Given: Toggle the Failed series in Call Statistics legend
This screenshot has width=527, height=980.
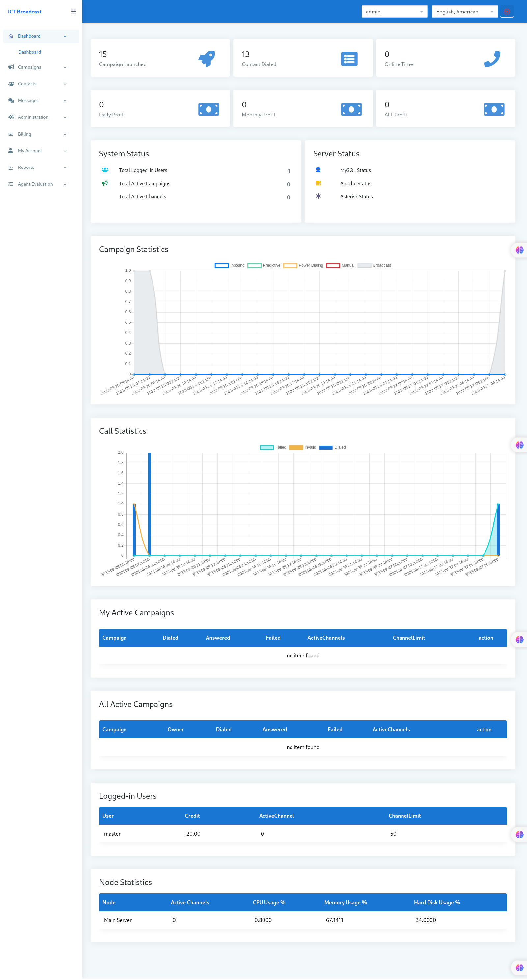Looking at the screenshot, I should [x=273, y=447].
